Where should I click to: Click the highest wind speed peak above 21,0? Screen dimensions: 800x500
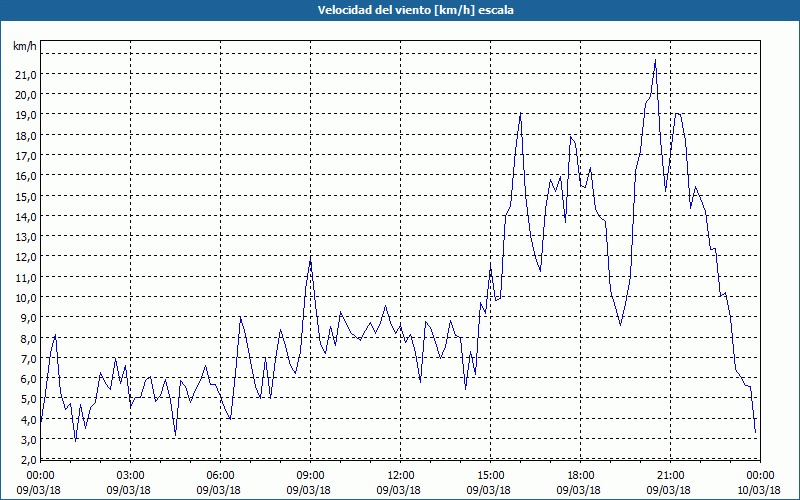point(655,60)
